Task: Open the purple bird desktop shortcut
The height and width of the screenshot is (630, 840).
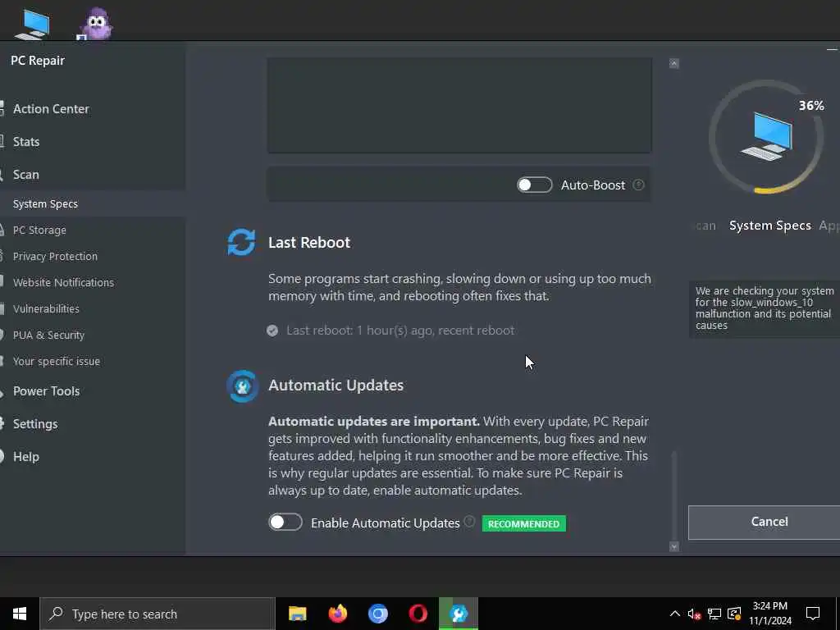Action: [95, 24]
